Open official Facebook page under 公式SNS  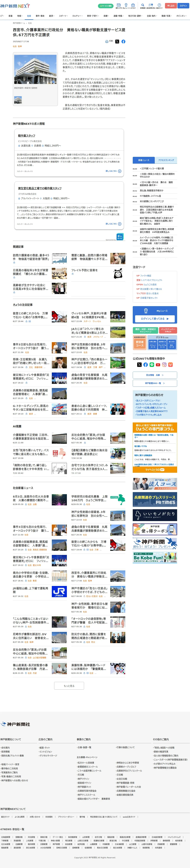click(145, 365)
